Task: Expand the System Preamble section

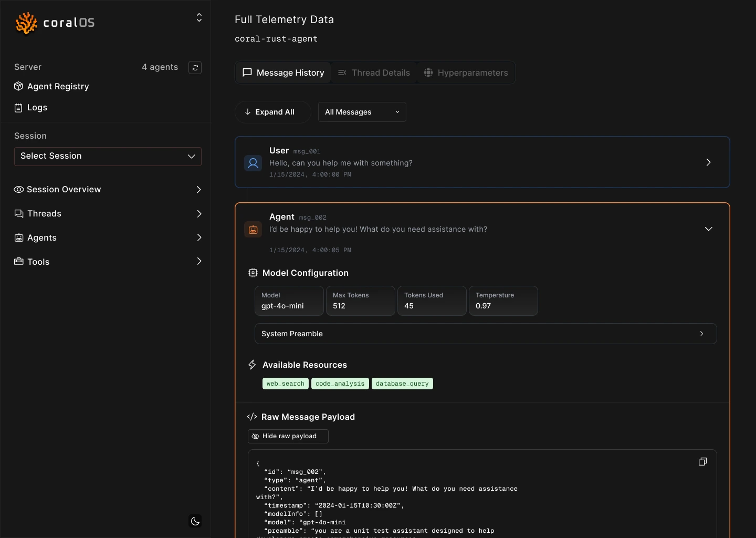Action: pyautogui.click(x=486, y=334)
